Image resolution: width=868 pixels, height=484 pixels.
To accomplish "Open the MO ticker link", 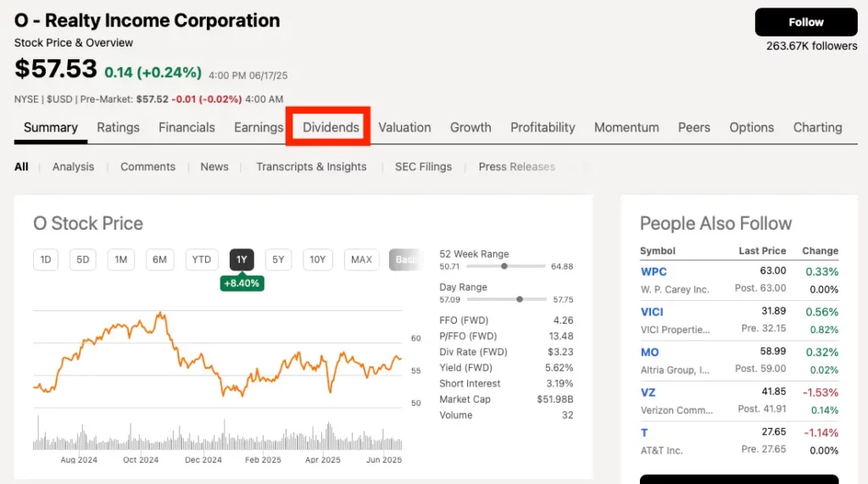I will tap(649, 353).
